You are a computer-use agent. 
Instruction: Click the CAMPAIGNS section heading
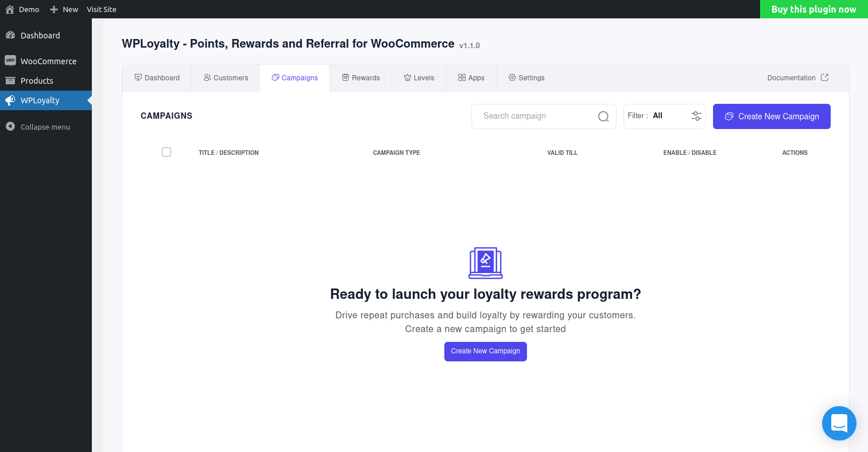click(x=166, y=116)
